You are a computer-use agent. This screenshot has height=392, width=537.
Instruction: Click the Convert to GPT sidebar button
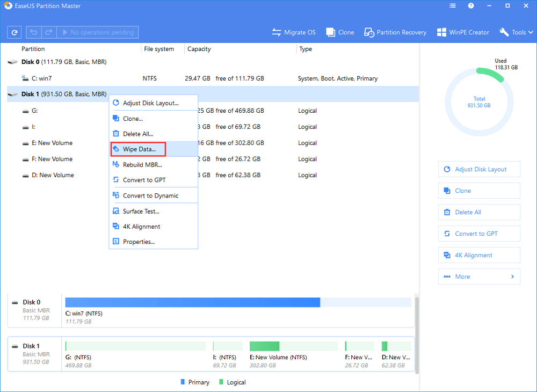tap(478, 233)
